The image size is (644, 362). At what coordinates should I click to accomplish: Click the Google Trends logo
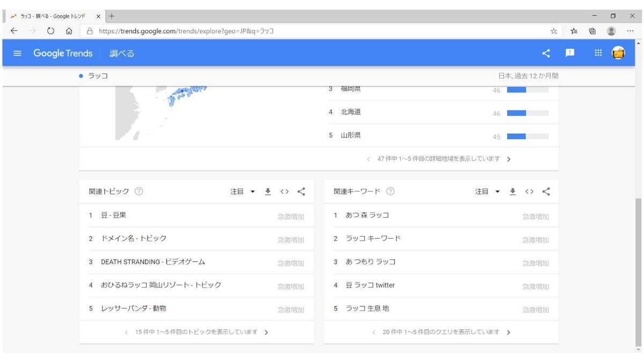pyautogui.click(x=63, y=53)
